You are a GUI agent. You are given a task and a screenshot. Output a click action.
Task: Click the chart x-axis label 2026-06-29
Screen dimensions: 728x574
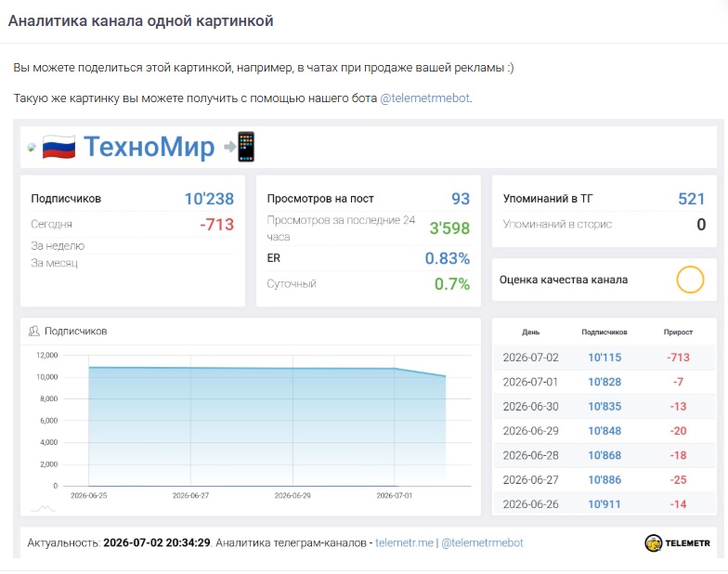click(x=292, y=496)
